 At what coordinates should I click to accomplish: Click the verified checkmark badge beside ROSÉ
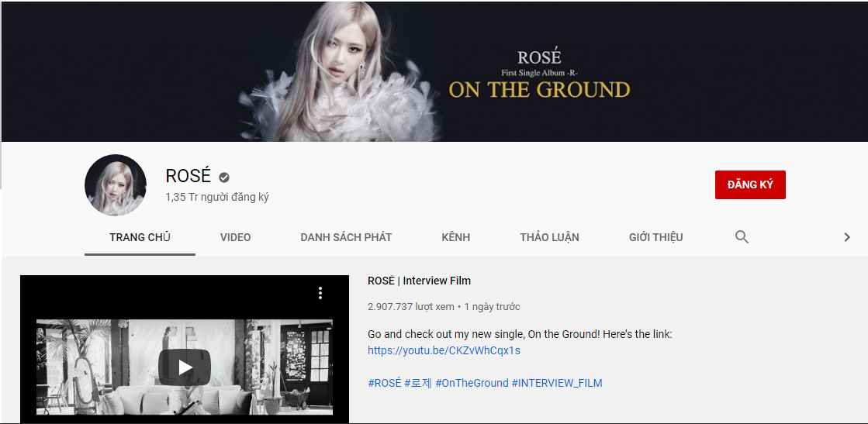pyautogui.click(x=224, y=178)
